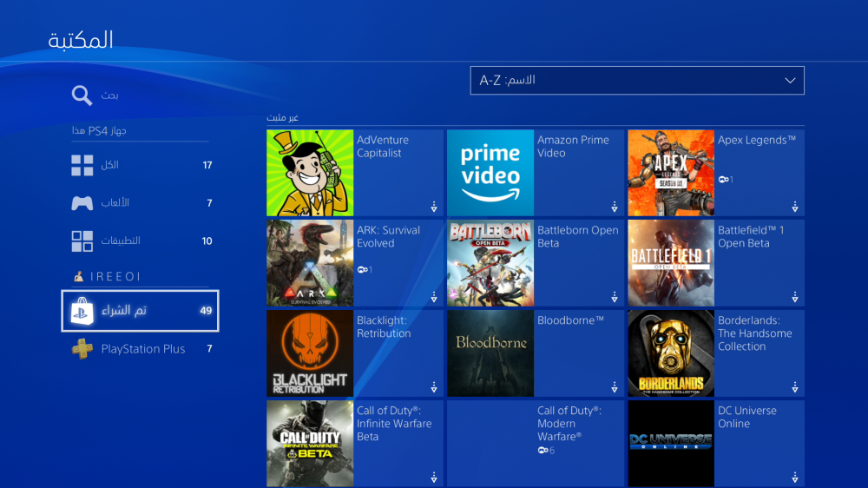Click download icon on ARK tile
Image resolution: width=868 pixels, height=488 pixels.
tap(434, 298)
